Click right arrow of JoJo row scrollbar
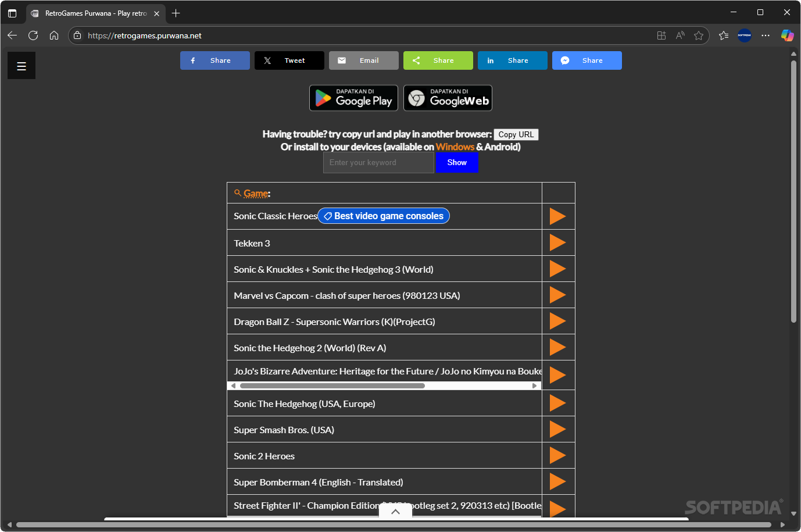This screenshot has width=801, height=532. [535, 385]
